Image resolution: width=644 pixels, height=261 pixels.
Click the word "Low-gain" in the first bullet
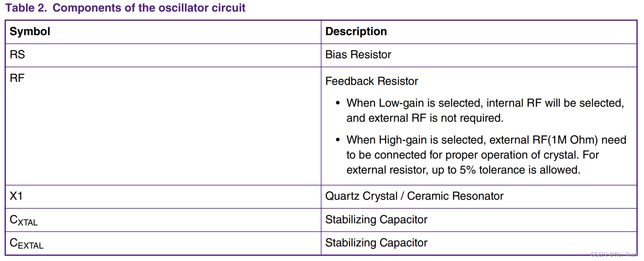(399, 103)
